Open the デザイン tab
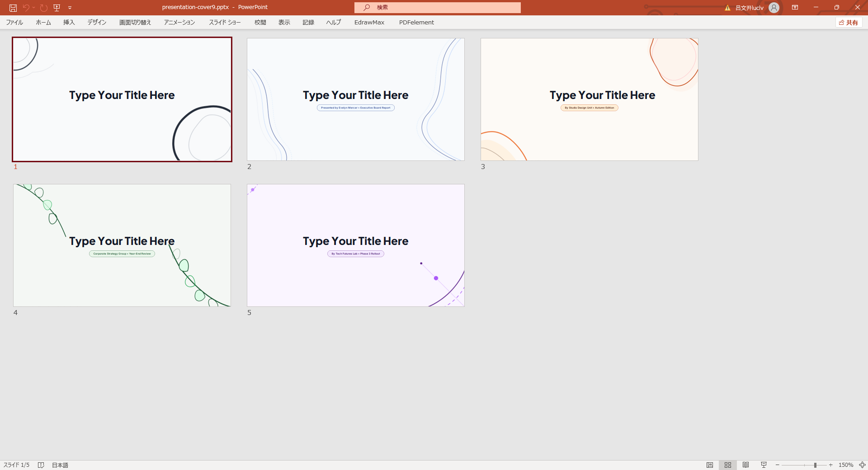The width and height of the screenshot is (868, 470). (97, 22)
